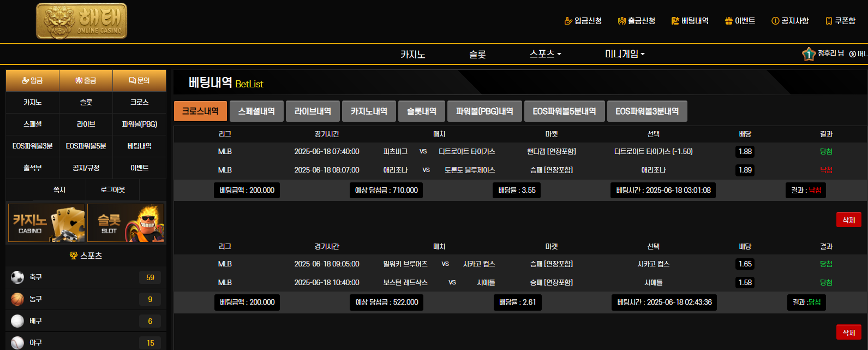Open 출석부 attendance in sidebar grid
The image size is (868, 350).
coord(33,168)
